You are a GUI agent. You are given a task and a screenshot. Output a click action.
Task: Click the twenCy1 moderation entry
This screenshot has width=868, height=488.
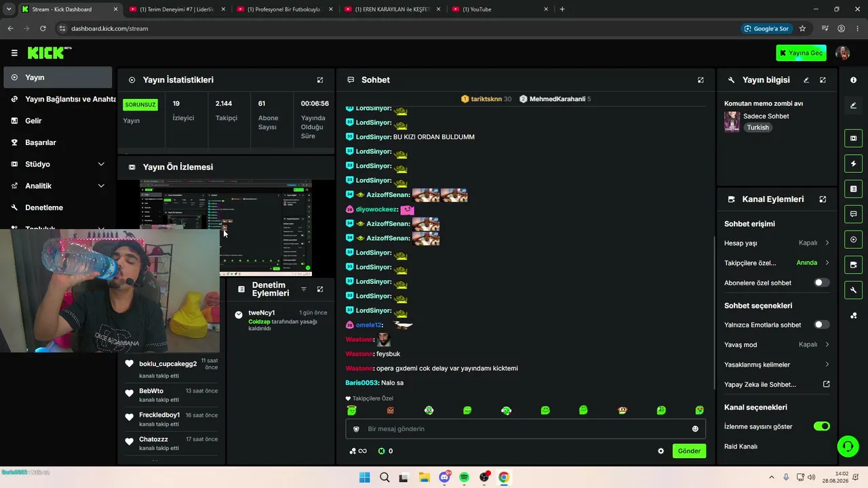click(x=281, y=320)
